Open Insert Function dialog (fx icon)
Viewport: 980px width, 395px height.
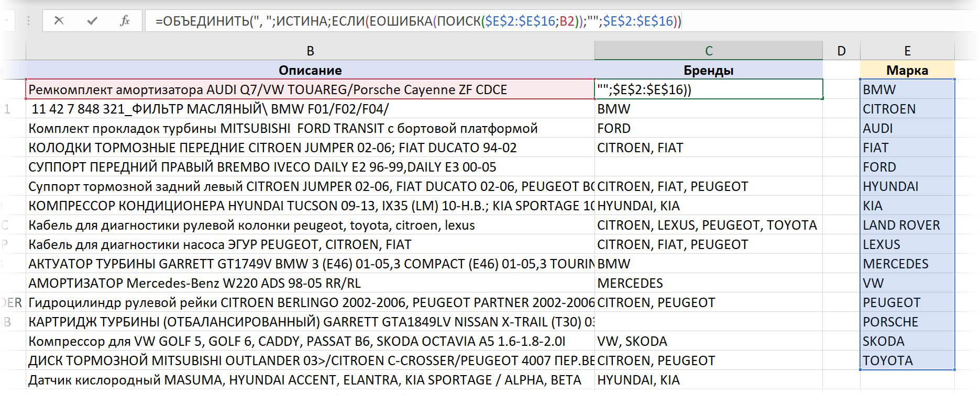(125, 21)
